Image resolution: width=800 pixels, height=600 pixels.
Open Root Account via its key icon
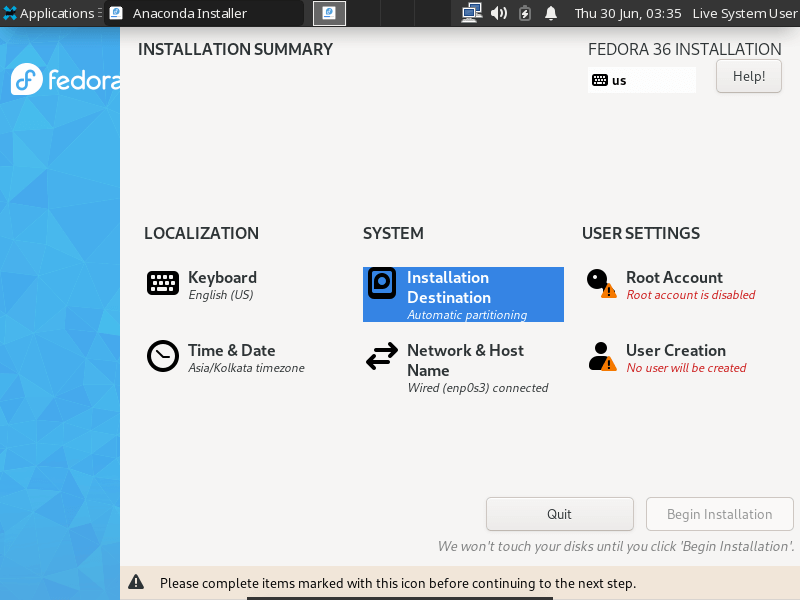tap(601, 283)
